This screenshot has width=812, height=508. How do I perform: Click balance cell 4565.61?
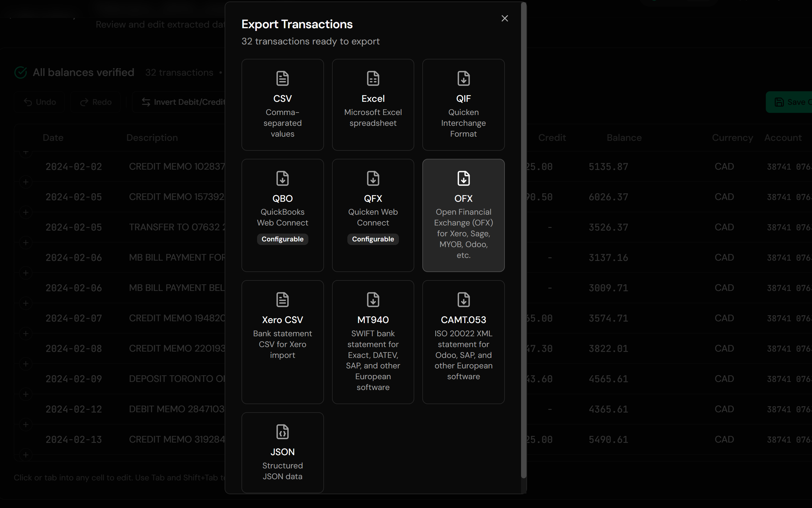(608, 379)
